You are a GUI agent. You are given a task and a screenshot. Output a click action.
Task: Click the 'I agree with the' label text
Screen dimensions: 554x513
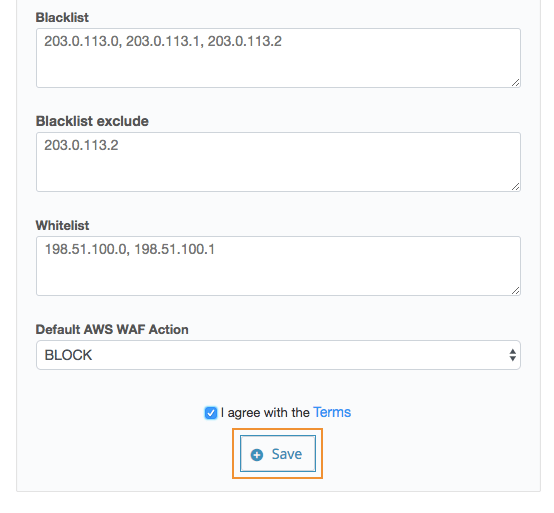click(x=265, y=413)
